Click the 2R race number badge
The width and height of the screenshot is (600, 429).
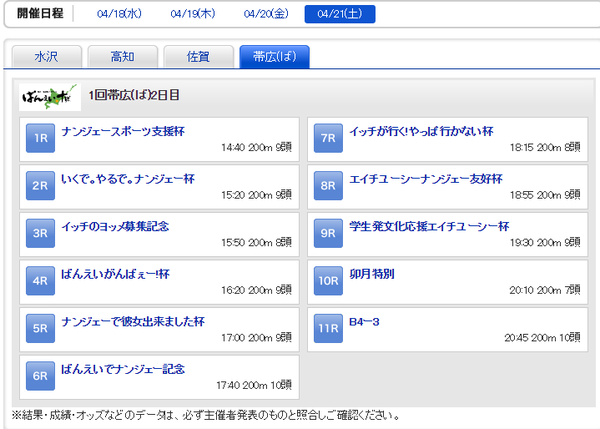coord(40,186)
